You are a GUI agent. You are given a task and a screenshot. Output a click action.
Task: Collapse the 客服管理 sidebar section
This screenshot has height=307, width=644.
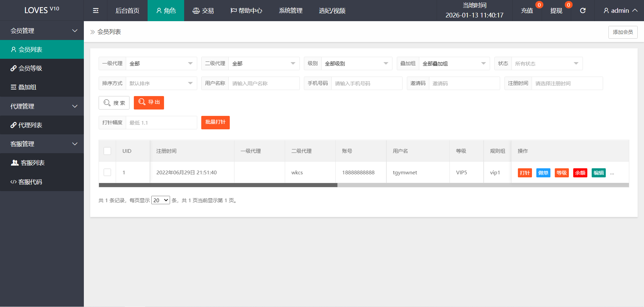(42, 144)
